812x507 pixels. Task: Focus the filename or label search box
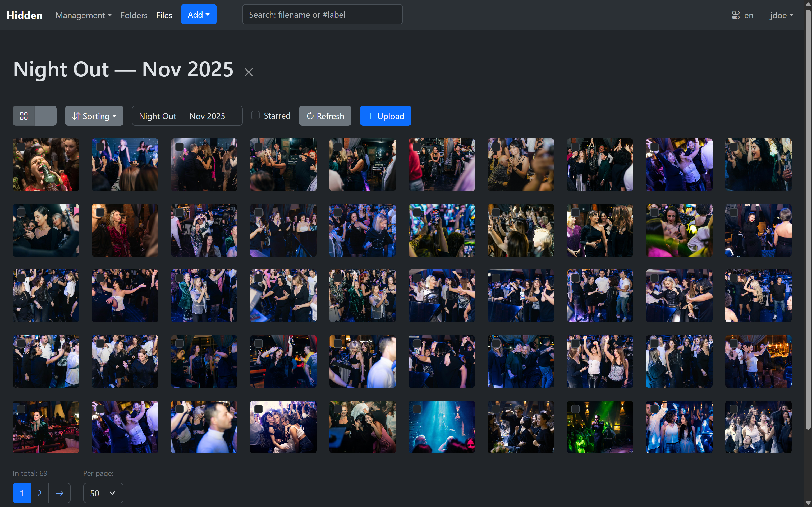pos(322,15)
